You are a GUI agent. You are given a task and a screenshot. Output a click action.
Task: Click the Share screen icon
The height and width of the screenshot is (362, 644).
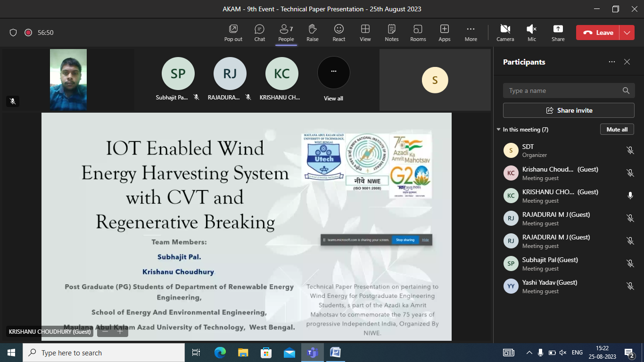[558, 33]
